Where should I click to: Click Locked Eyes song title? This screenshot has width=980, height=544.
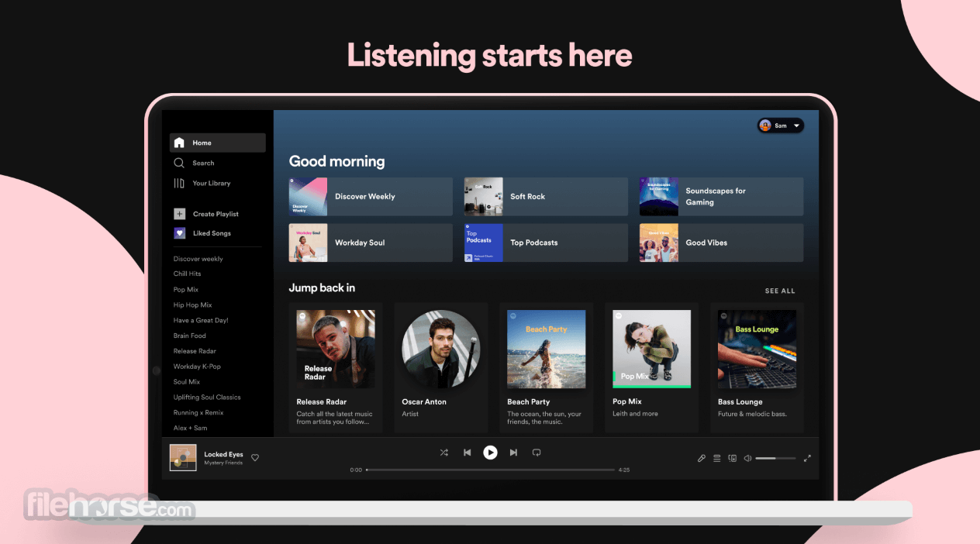(223, 454)
